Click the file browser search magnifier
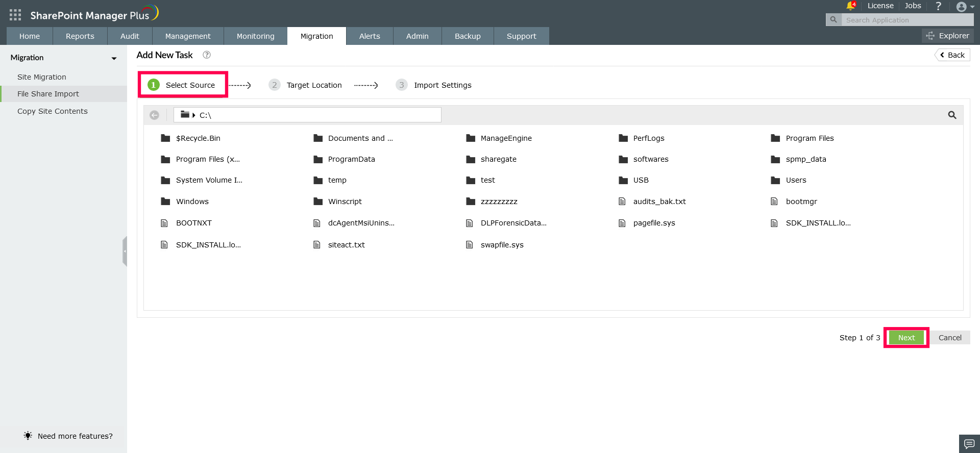This screenshot has height=453, width=980. 952,115
